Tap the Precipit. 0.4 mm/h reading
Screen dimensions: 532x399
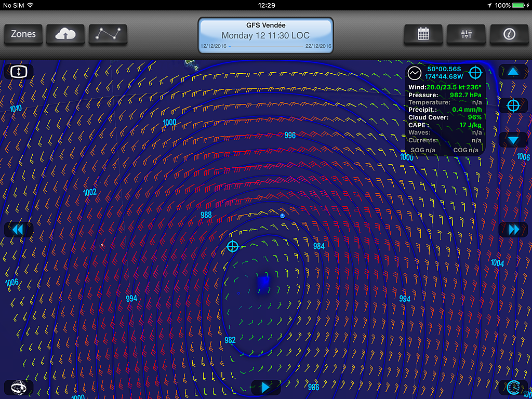445,110
